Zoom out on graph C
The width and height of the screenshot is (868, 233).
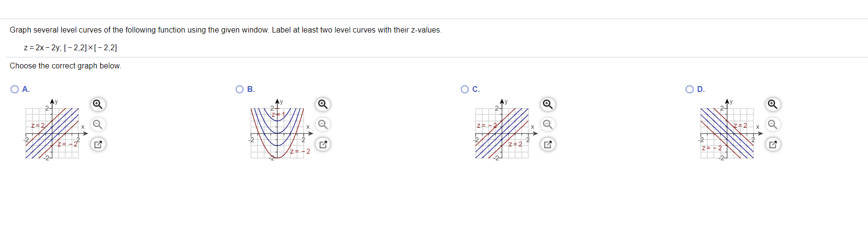point(548,124)
